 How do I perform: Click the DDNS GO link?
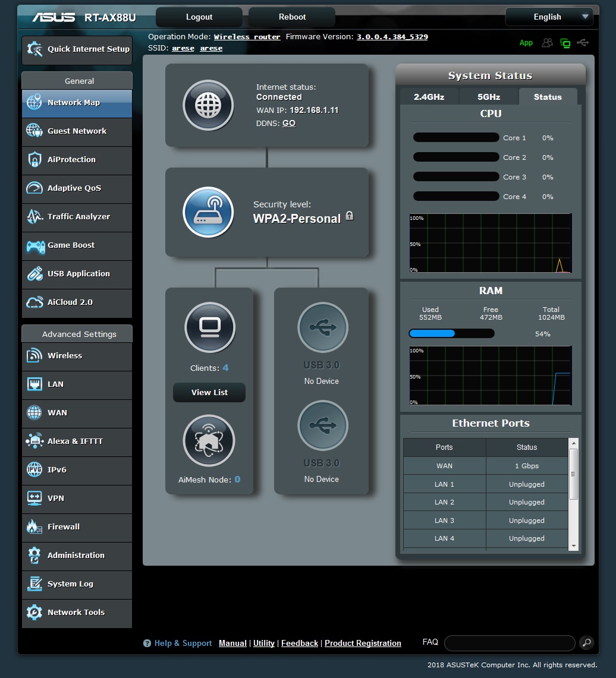click(289, 124)
